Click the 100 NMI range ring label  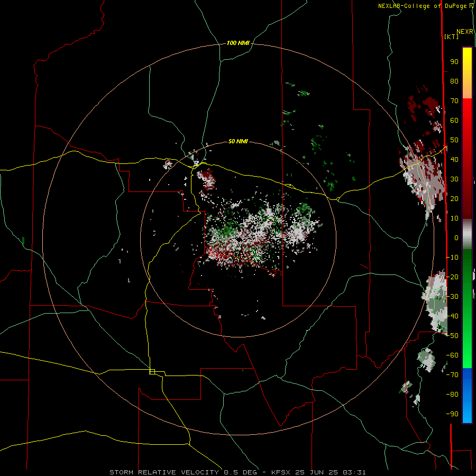click(238, 43)
